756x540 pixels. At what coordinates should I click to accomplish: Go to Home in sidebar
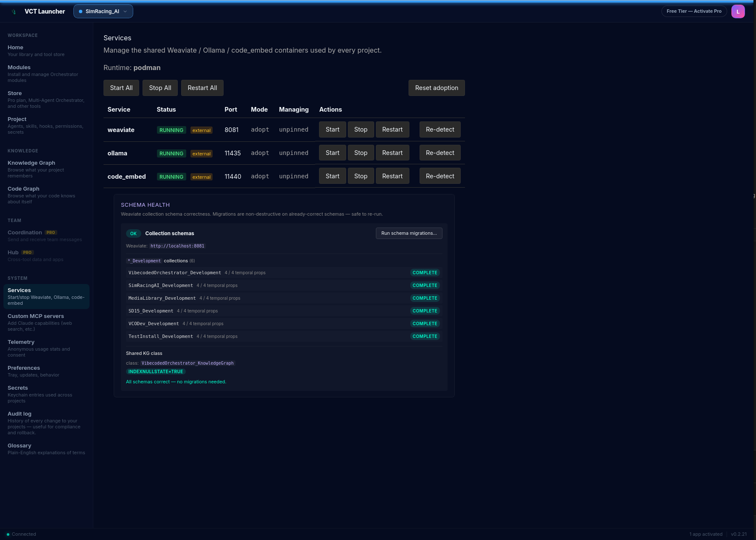coord(46,51)
